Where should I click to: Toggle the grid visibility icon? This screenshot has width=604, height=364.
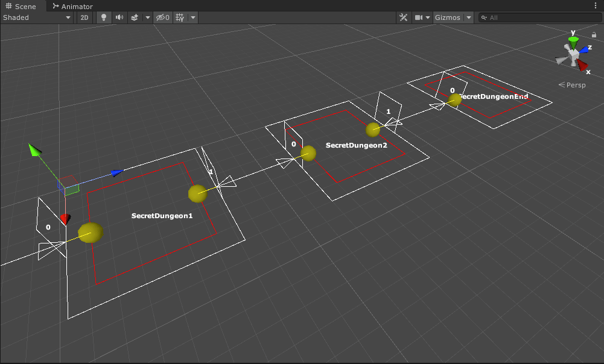pyautogui.click(x=180, y=17)
